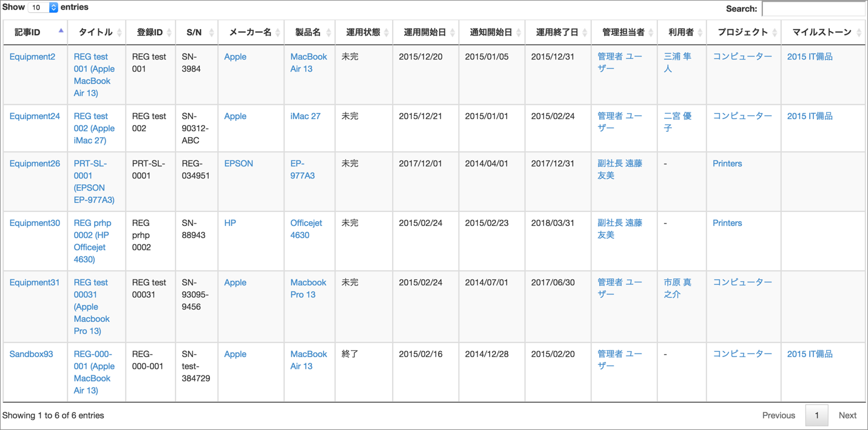868x430 pixels.
Task: Sort by 運用状態 column header
Action: (364, 32)
